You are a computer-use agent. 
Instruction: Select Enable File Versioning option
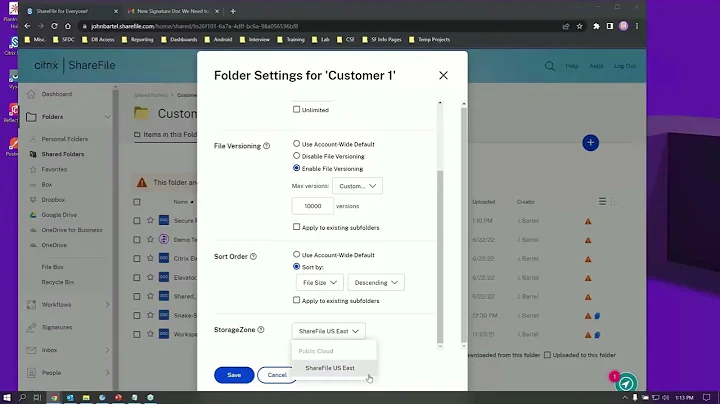[x=296, y=168]
